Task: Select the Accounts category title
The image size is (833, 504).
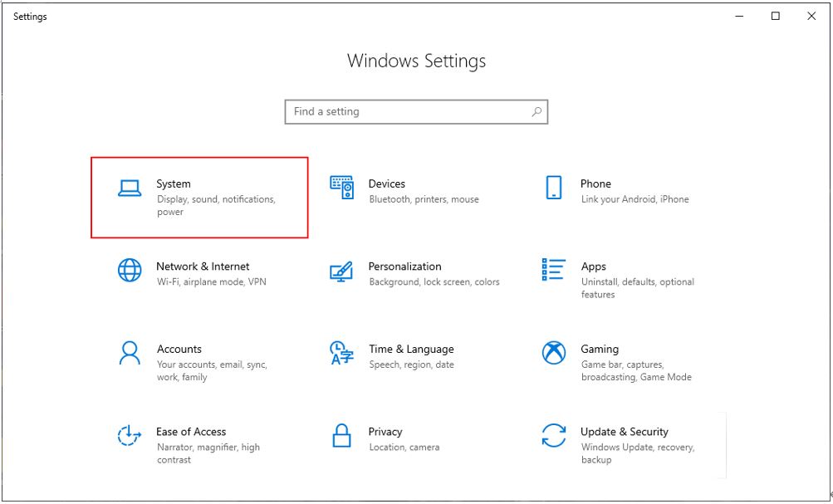Action: [179, 350]
